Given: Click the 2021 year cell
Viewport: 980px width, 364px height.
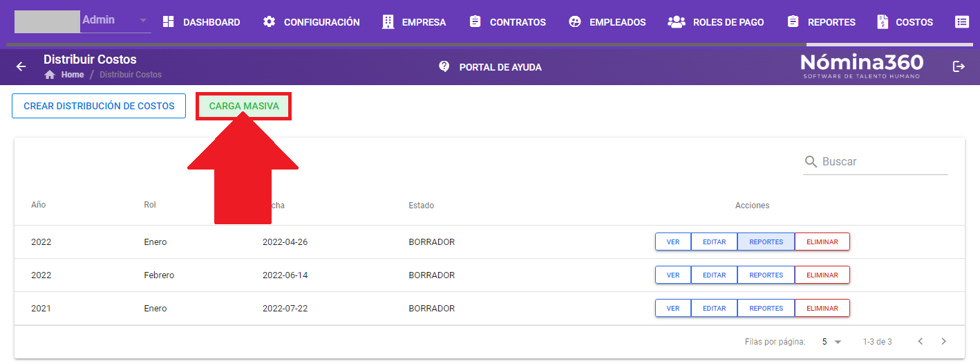Looking at the screenshot, I should click(41, 309).
